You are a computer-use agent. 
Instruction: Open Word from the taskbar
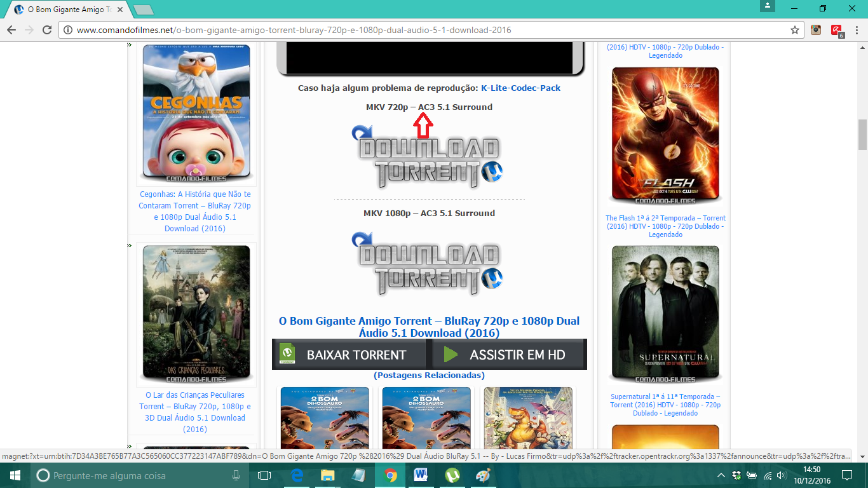(x=421, y=475)
